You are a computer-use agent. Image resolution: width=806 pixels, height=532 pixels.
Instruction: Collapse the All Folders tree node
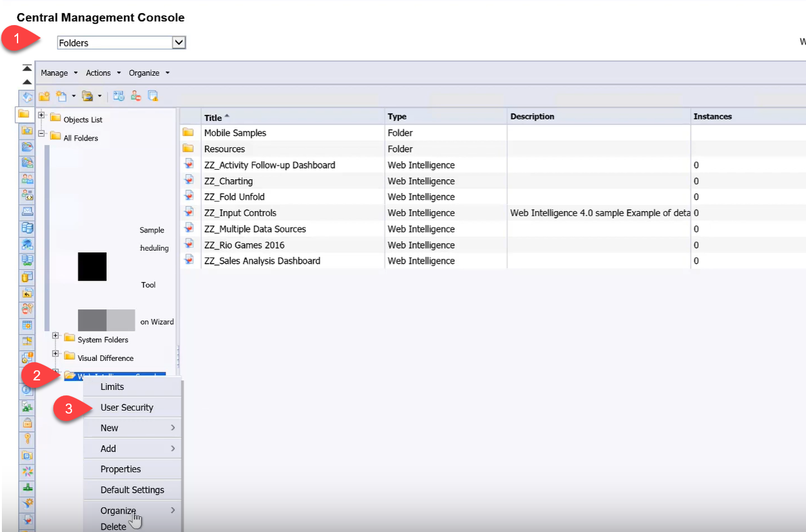pos(41,134)
